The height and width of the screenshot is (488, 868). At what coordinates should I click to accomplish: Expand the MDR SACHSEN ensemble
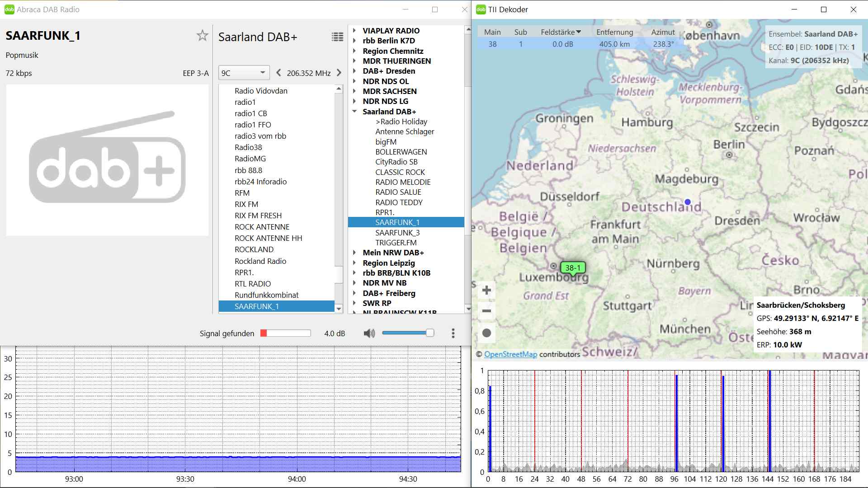tap(354, 91)
